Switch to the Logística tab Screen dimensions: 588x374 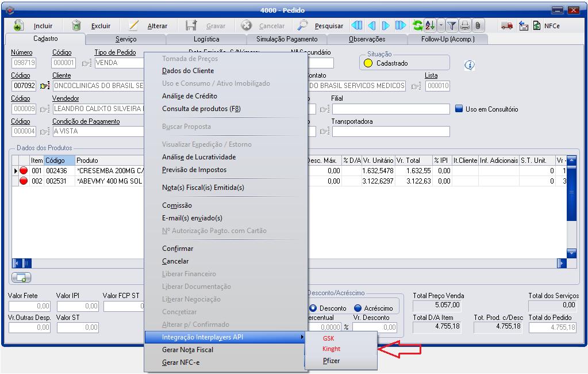pos(206,39)
